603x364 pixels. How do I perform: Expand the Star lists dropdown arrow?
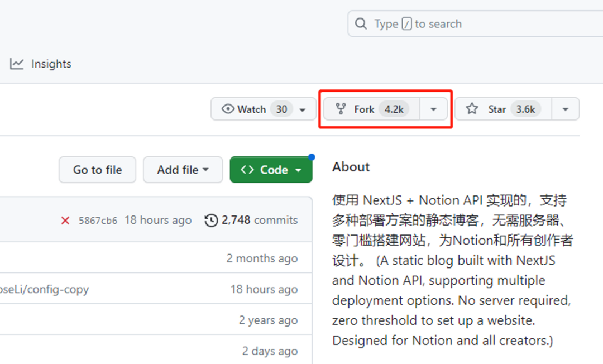(565, 109)
